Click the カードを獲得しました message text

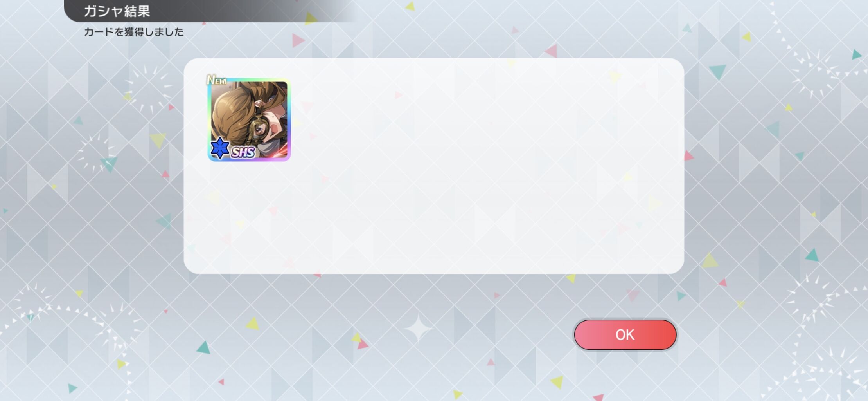(134, 32)
